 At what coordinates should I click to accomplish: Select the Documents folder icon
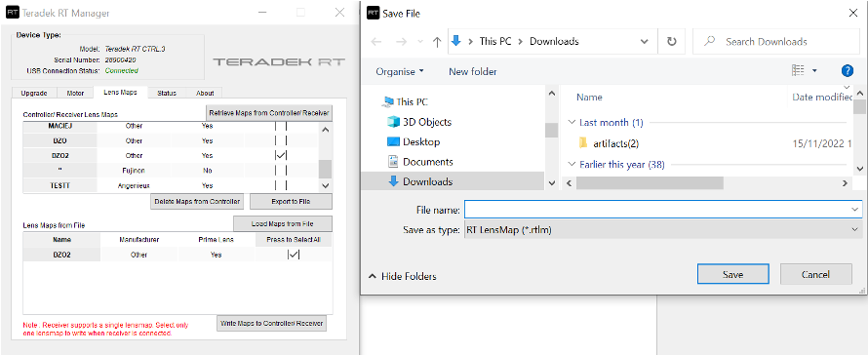(x=394, y=162)
